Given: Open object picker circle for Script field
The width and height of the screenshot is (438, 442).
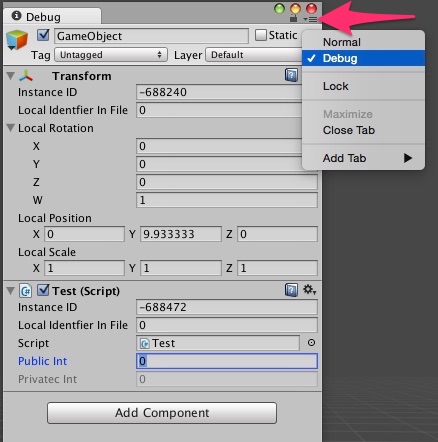Looking at the screenshot, I should click(x=311, y=343).
